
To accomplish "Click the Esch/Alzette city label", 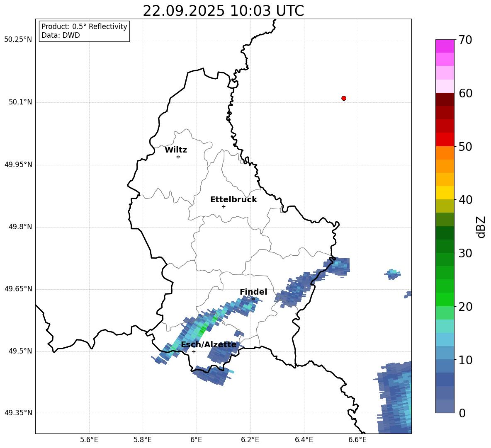I will click(x=209, y=344).
